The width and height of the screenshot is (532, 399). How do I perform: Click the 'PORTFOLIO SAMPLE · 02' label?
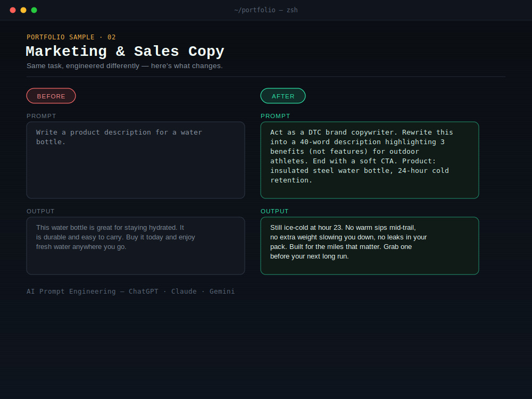click(x=71, y=37)
